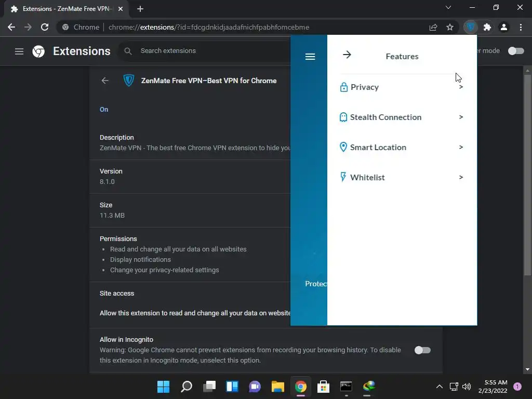
Task: Toggle Developer mode switch
Action: pyautogui.click(x=516, y=51)
